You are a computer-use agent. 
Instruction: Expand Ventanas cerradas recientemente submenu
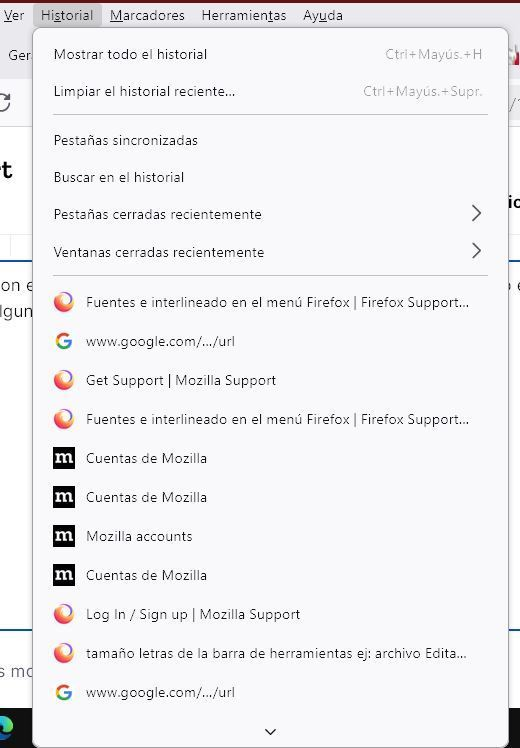click(x=270, y=252)
